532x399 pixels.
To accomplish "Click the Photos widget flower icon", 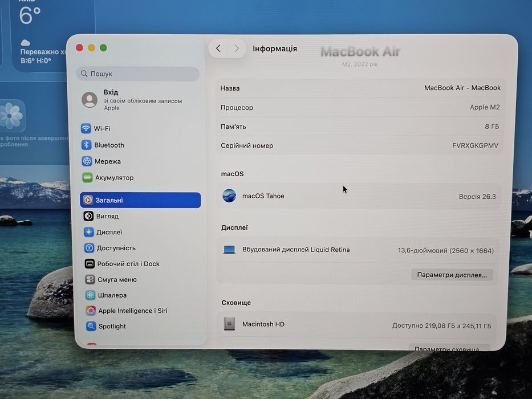I will (11, 116).
